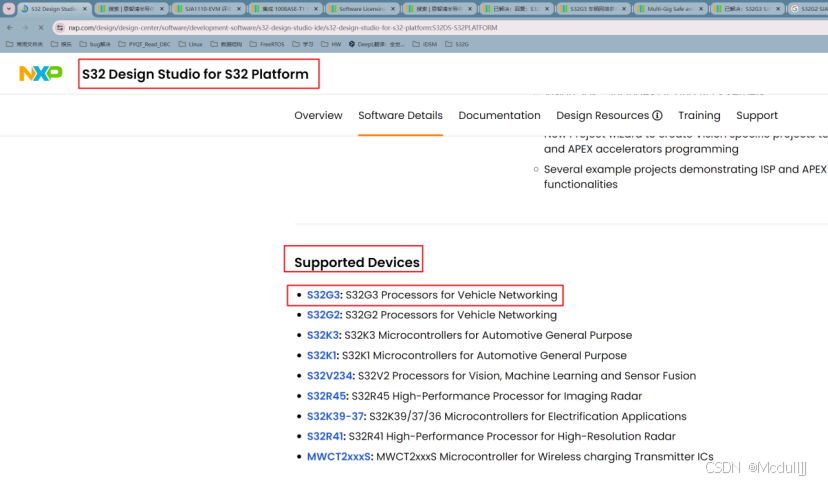Open the DeepL翻译 bookmark

377,44
